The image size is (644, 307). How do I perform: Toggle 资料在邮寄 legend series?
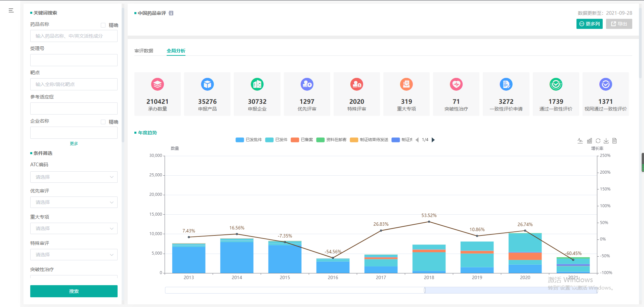tap(331, 140)
